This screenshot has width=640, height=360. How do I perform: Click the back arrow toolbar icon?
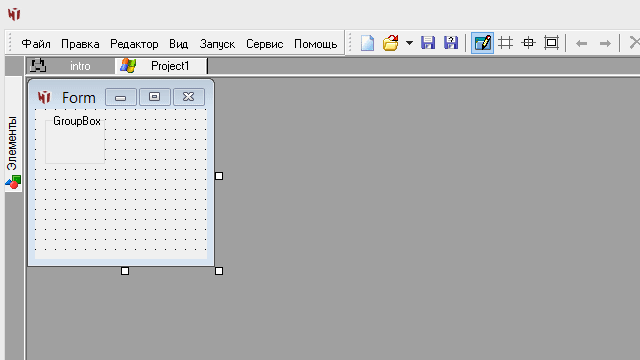click(x=581, y=43)
